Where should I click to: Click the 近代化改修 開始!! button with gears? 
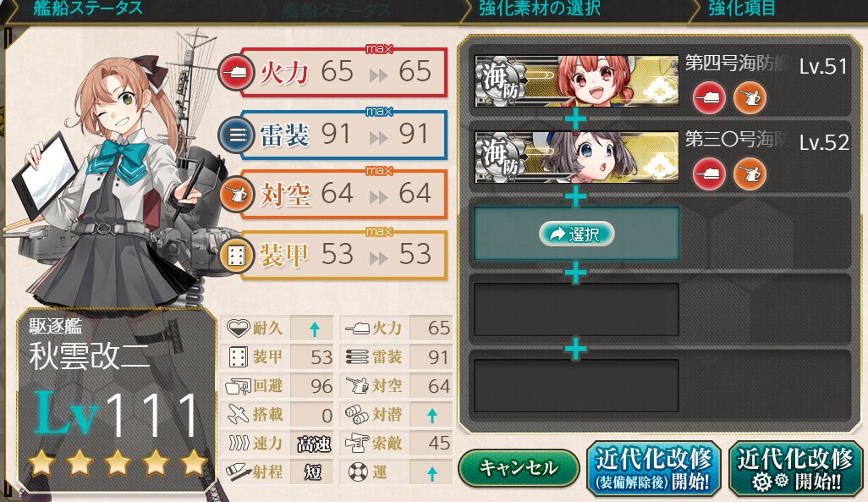[795, 469]
